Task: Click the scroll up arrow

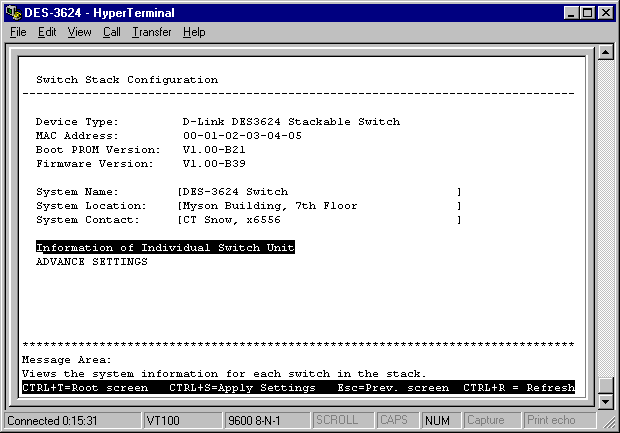Action: 604,53
